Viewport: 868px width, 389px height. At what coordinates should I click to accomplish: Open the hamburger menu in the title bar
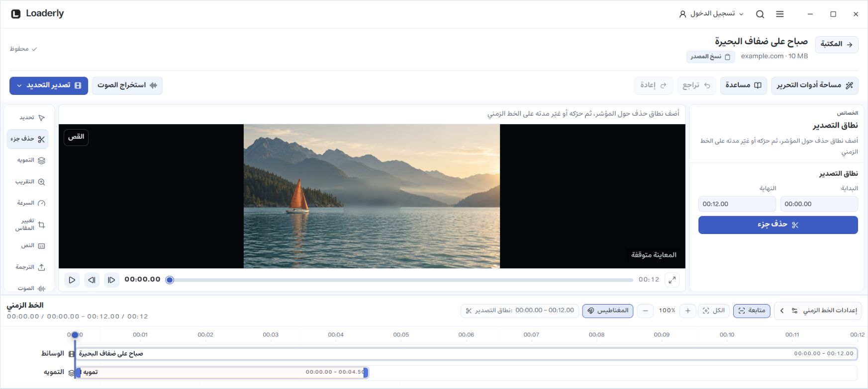tap(780, 14)
